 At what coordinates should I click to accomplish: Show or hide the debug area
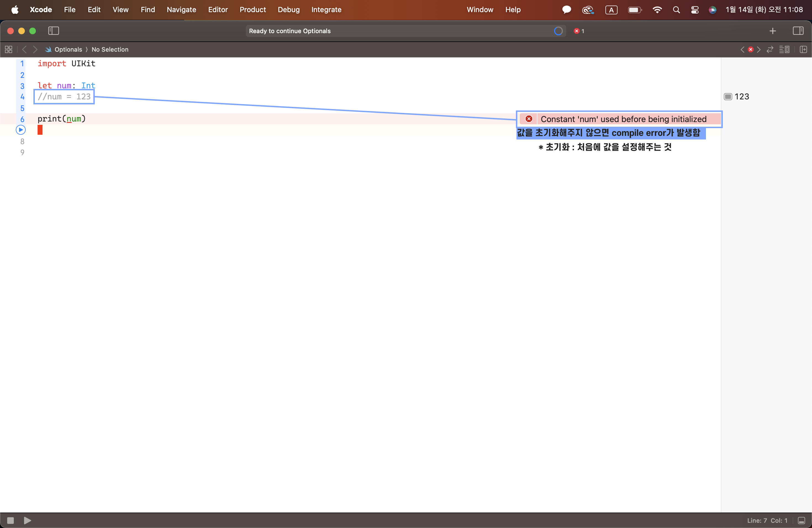[802, 521]
